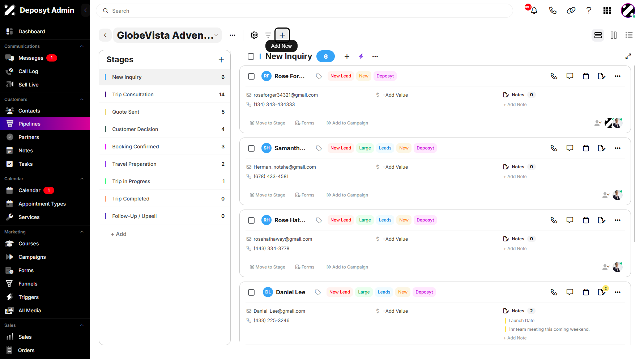Call Rose For... using her phone icon
This screenshot has width=644, height=359.
[554, 76]
